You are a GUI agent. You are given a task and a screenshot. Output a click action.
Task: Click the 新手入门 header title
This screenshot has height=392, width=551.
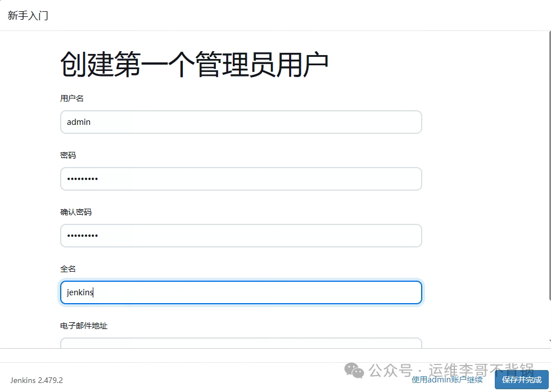click(28, 16)
